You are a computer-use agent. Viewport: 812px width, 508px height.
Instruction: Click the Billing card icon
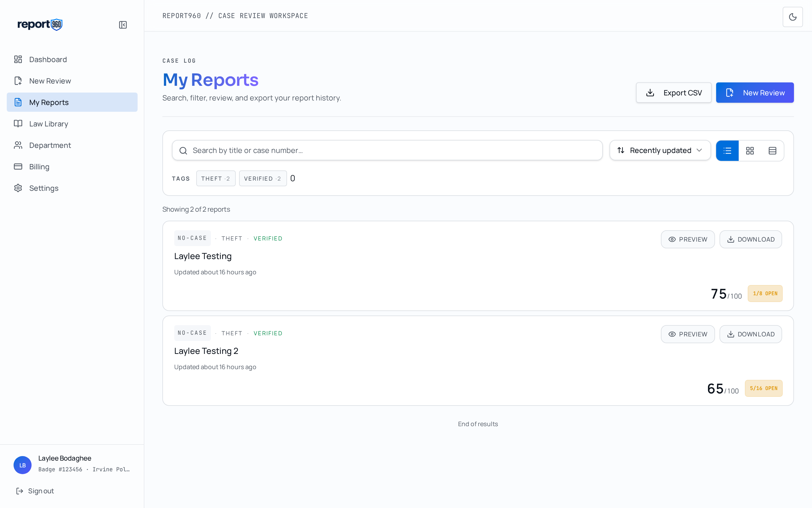pyautogui.click(x=18, y=167)
